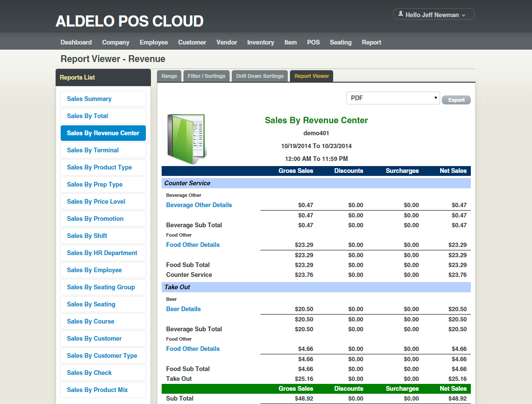Click the green report binder icon
This screenshot has height=404, width=532.
click(186, 139)
